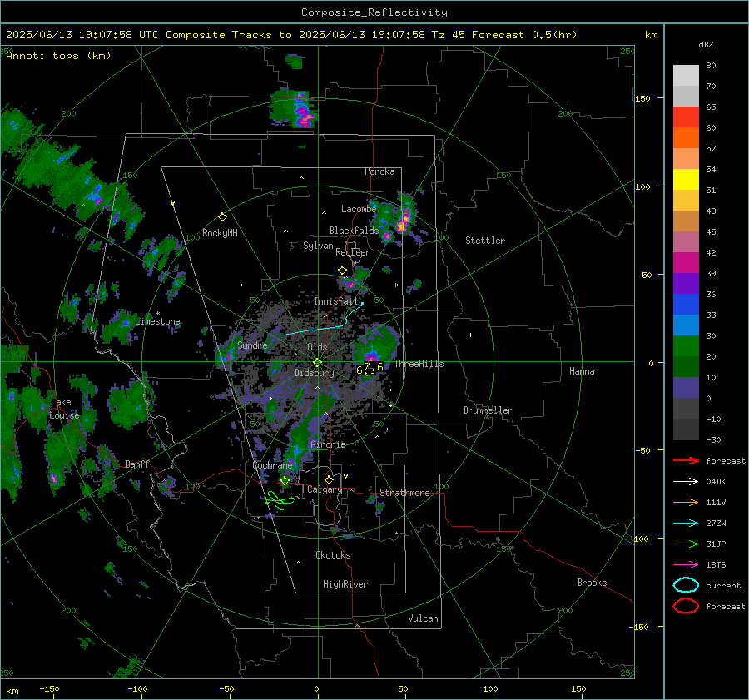Image resolution: width=749 pixels, height=700 pixels.
Task: Select the Hanna city label
Action: point(582,371)
